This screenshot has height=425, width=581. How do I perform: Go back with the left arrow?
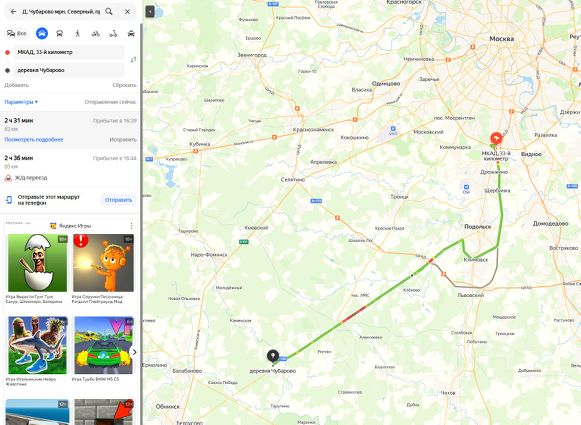[13, 11]
